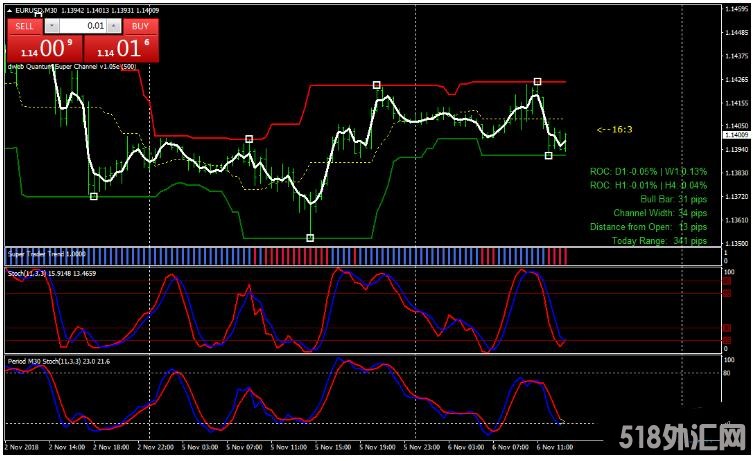
Task: Select the square marker on the green channel near 2 Nov 18:00
Action: click(94, 196)
